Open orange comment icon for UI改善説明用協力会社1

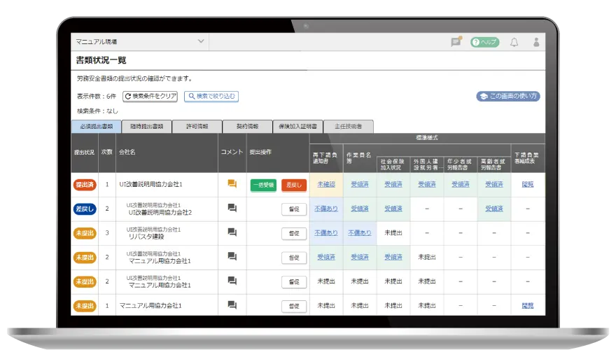(232, 184)
